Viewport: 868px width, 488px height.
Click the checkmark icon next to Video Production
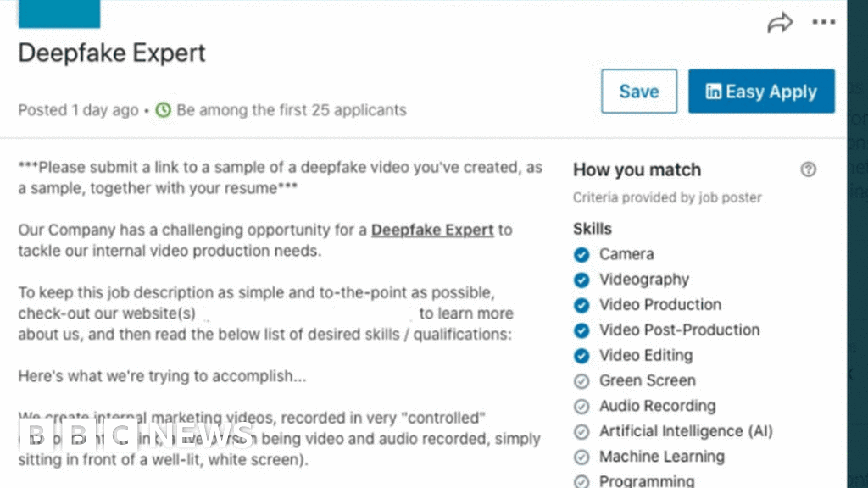(x=581, y=305)
